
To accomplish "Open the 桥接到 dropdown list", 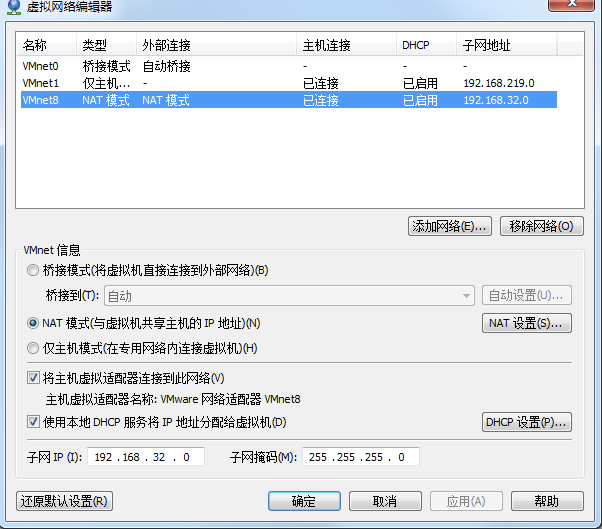I will tap(289, 296).
